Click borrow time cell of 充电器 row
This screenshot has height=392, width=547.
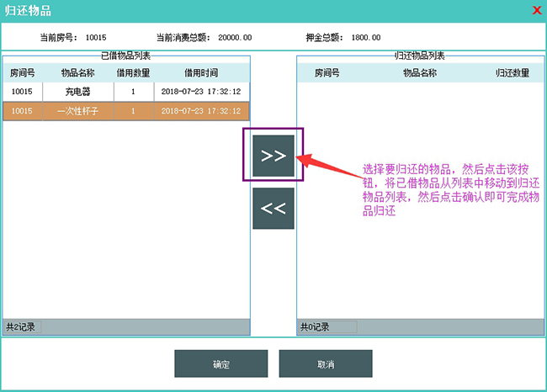pyautogui.click(x=200, y=91)
